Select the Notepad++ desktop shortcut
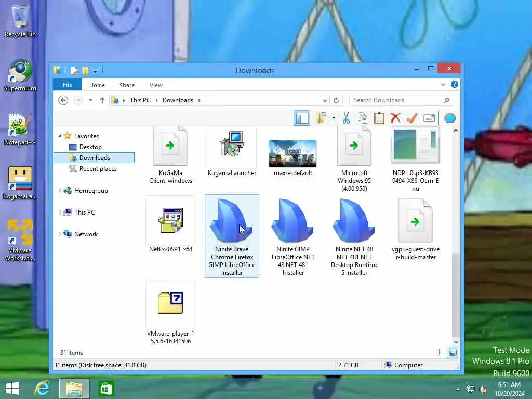Viewport: 532px width, 399px height. (20, 129)
